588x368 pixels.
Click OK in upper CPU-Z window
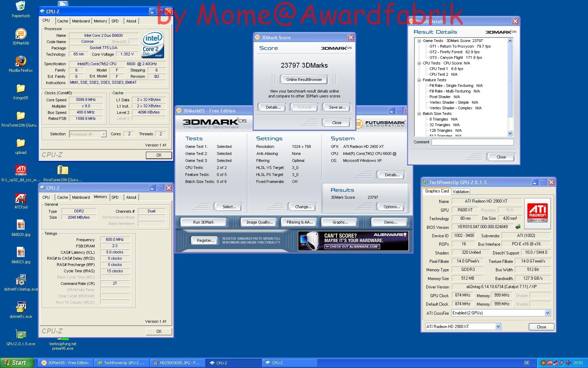(159, 155)
